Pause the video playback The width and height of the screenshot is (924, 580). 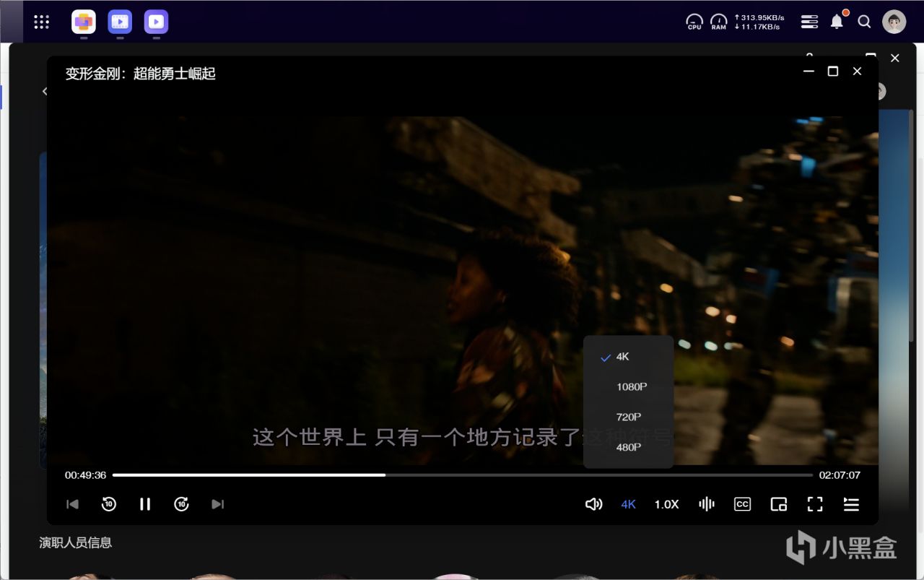[145, 504]
